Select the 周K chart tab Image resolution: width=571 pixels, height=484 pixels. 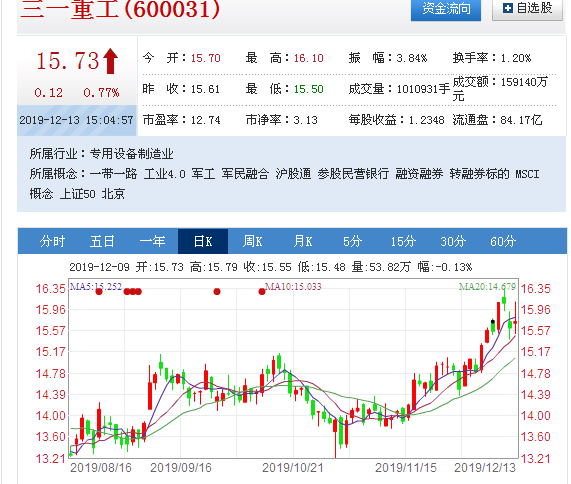253,241
